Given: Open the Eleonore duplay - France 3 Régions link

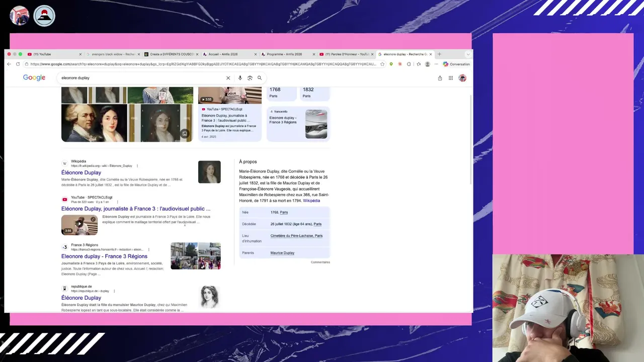Looking at the screenshot, I should 104,256.
